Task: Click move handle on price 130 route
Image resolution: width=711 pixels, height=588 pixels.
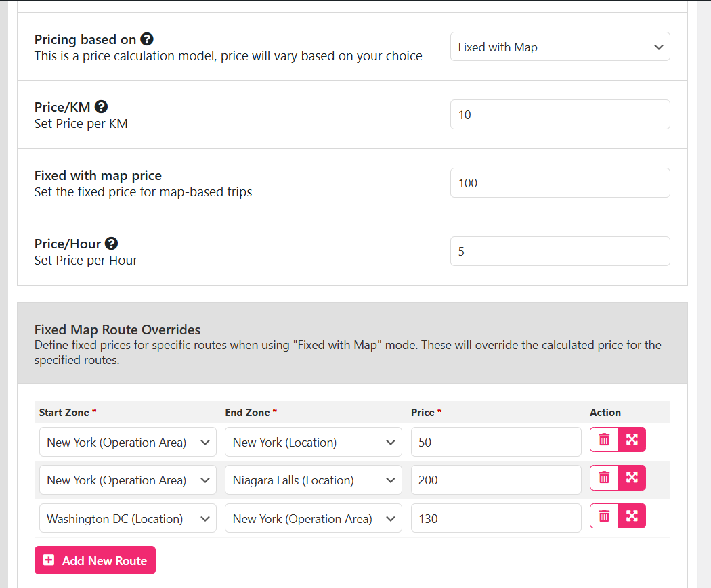Action: pos(632,516)
